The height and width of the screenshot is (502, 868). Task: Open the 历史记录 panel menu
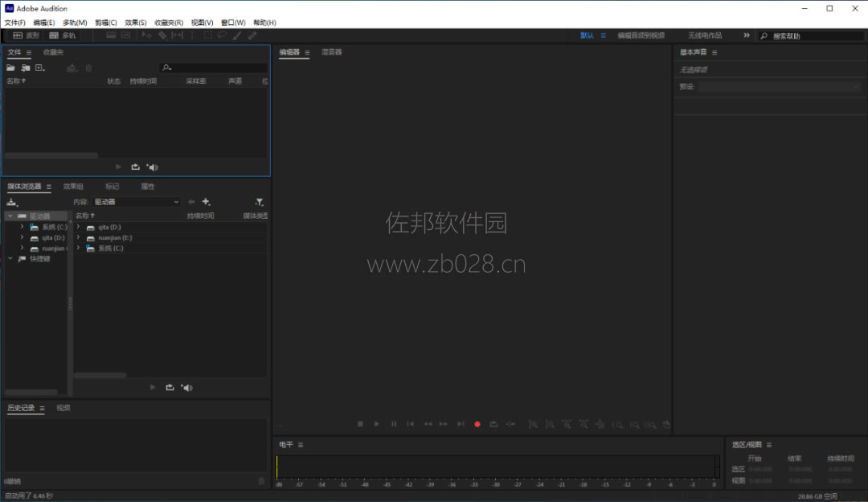(x=42, y=409)
